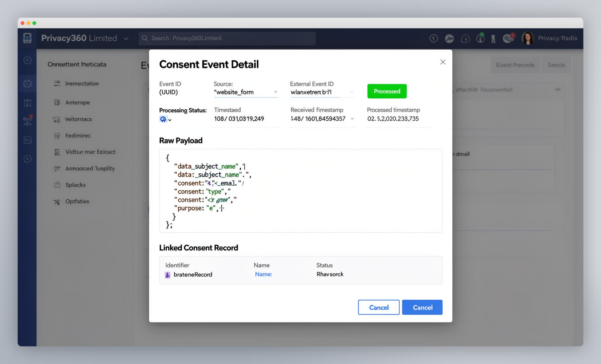Click inside the Raw Payload code box

pyautogui.click(x=300, y=191)
